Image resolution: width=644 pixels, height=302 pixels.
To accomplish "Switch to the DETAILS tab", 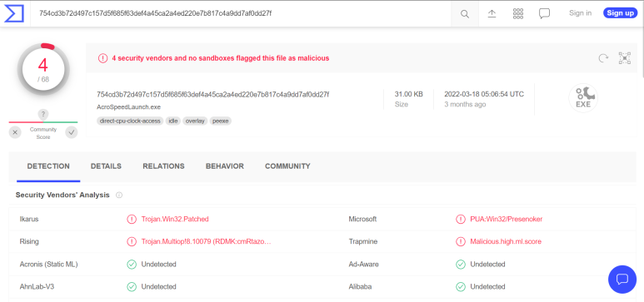I will 106,166.
